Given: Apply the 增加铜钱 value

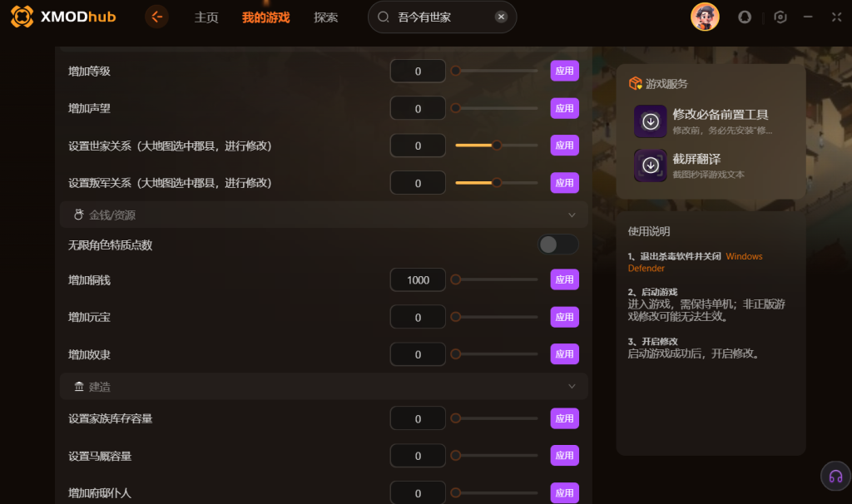Looking at the screenshot, I should pyautogui.click(x=564, y=279).
